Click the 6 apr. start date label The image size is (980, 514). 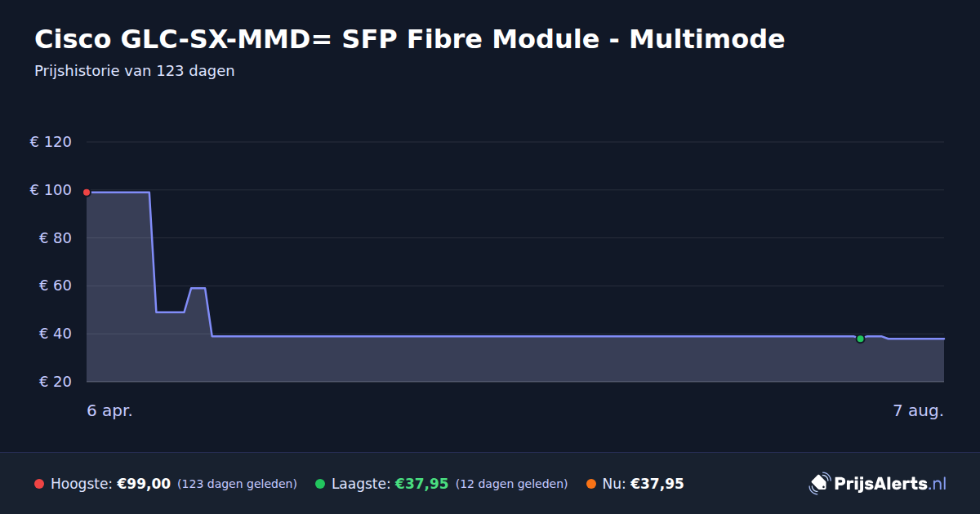click(110, 411)
